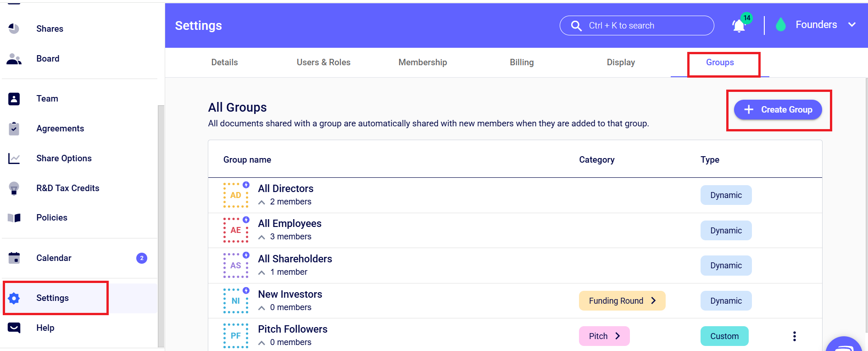Open the Billing tab
Screen dimensions: 868x351
click(x=522, y=62)
